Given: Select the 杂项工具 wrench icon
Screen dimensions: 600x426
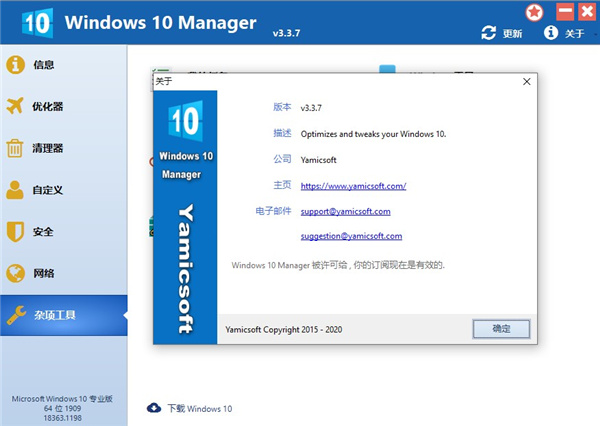Looking at the screenshot, I should (16, 315).
